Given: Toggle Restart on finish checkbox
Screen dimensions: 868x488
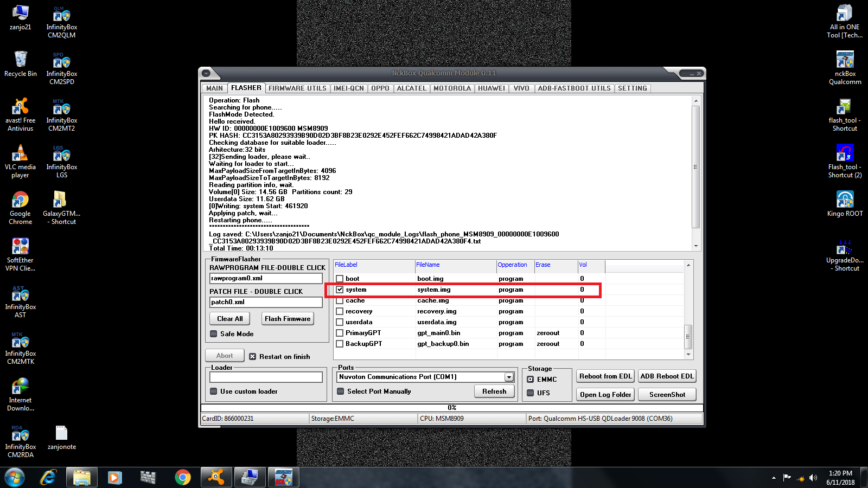Looking at the screenshot, I should [x=252, y=357].
